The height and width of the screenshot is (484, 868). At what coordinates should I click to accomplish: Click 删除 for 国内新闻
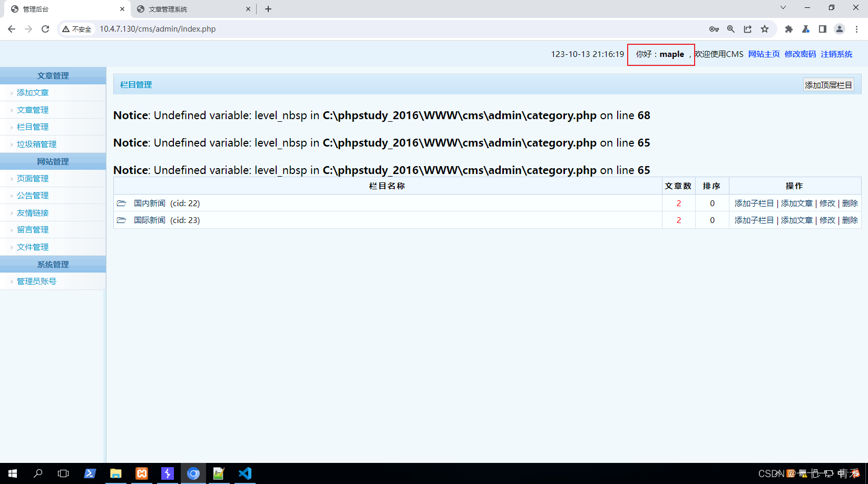[850, 204]
